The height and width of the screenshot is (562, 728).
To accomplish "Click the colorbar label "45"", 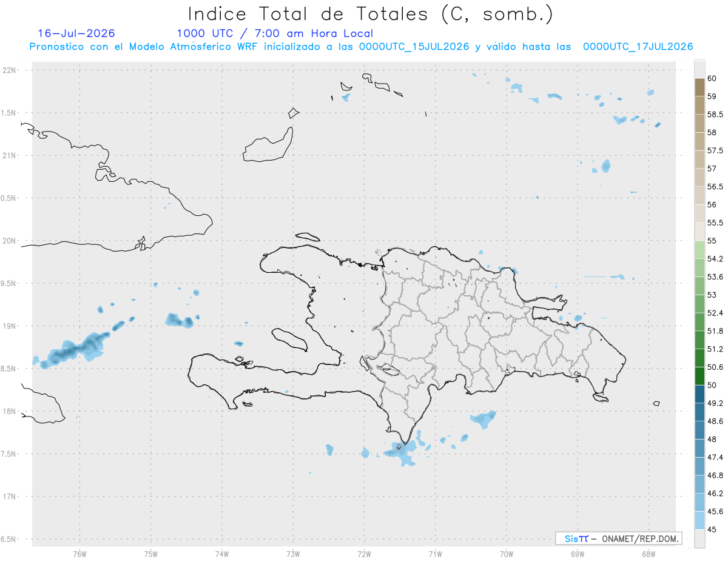I will (712, 529).
